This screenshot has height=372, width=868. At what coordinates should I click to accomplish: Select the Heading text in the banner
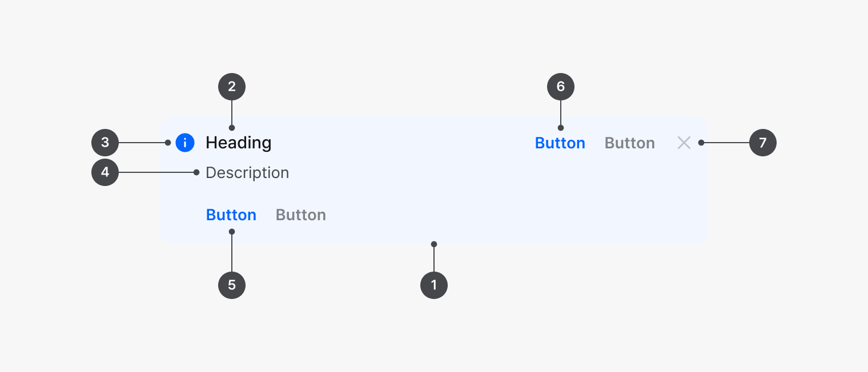click(x=239, y=143)
